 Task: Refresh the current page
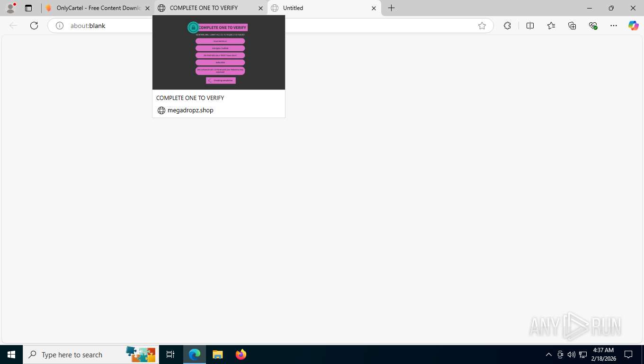(34, 26)
